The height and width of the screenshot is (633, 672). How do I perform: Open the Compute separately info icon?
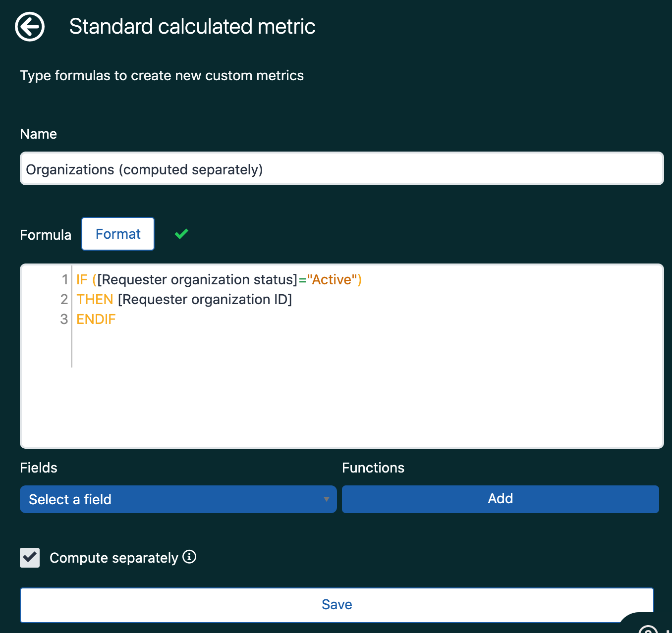(x=189, y=557)
